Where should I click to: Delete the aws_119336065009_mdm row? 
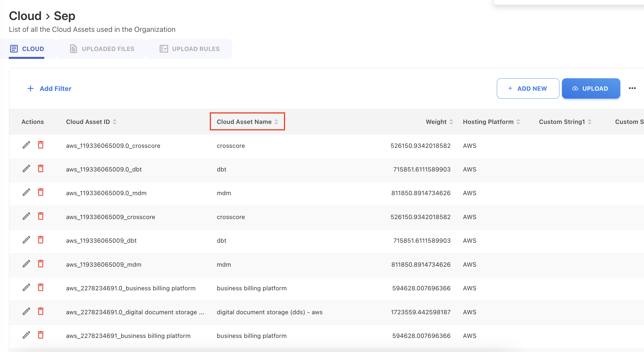(x=41, y=264)
